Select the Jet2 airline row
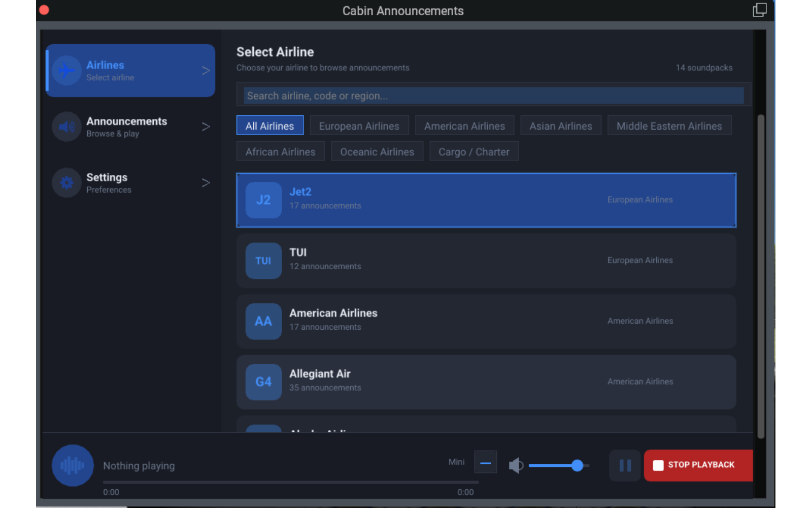The image size is (812, 508). tap(486, 200)
